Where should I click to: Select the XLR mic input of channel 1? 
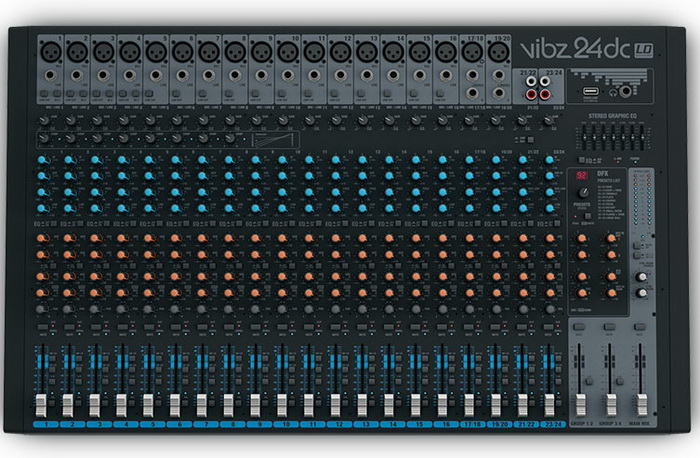click(x=51, y=53)
